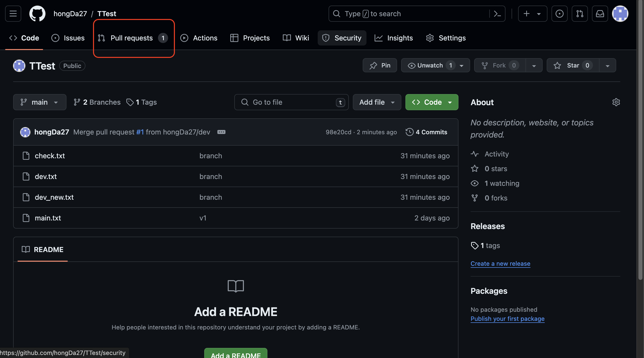This screenshot has height=358, width=644.
Task: Open the Unwatch notifications dropdown
Action: click(435, 65)
